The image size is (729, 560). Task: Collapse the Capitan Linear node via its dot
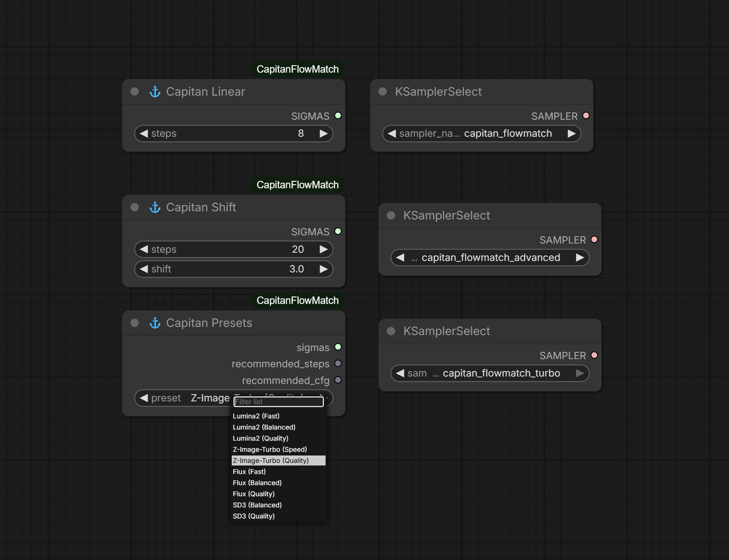135,92
